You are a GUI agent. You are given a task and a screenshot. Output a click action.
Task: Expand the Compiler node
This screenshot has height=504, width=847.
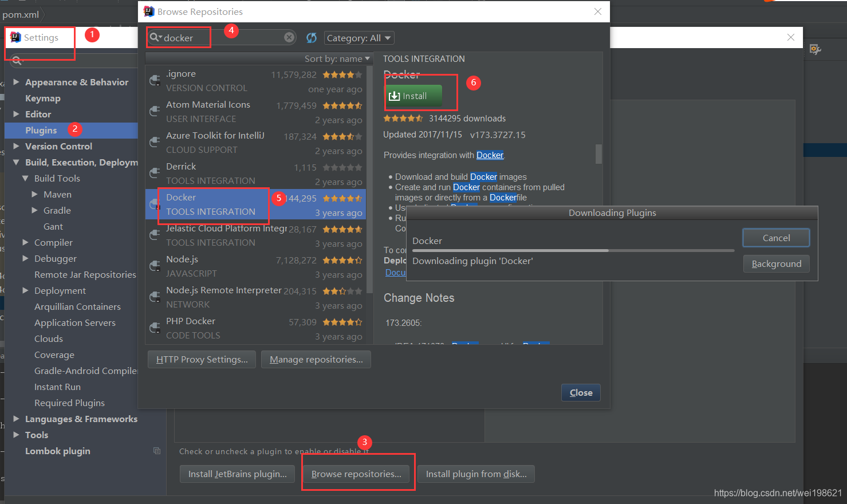point(25,242)
